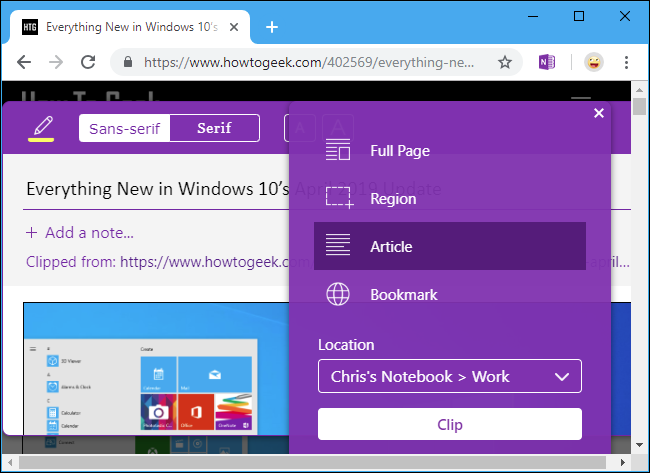Select the Full Page clip mode
650x473 pixels.
click(450, 151)
